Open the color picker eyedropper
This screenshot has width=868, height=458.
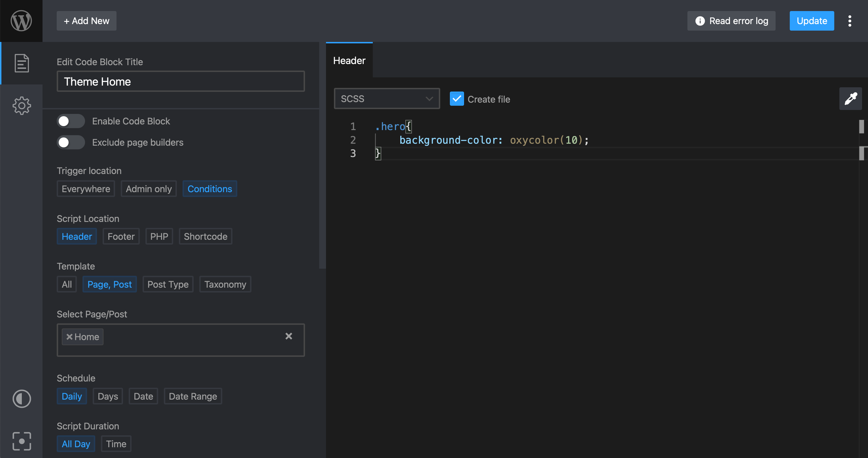(x=850, y=99)
